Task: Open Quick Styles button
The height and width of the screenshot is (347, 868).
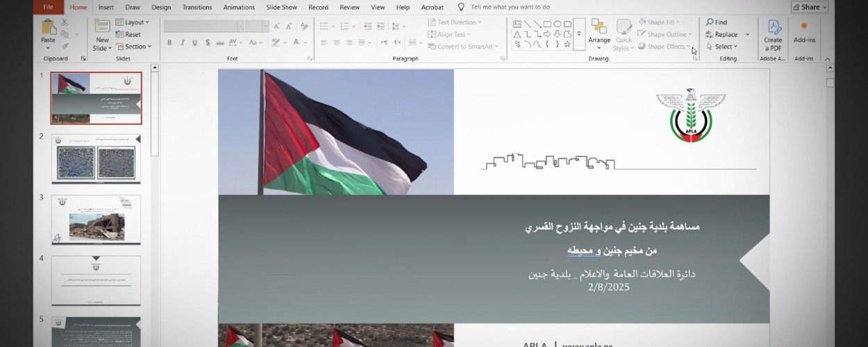Action: [x=624, y=35]
